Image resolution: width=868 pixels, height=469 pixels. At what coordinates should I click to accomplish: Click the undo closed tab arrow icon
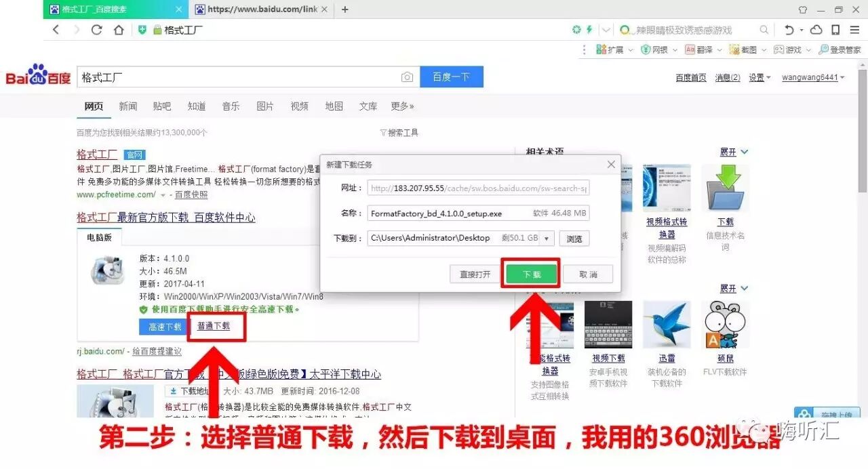789,30
